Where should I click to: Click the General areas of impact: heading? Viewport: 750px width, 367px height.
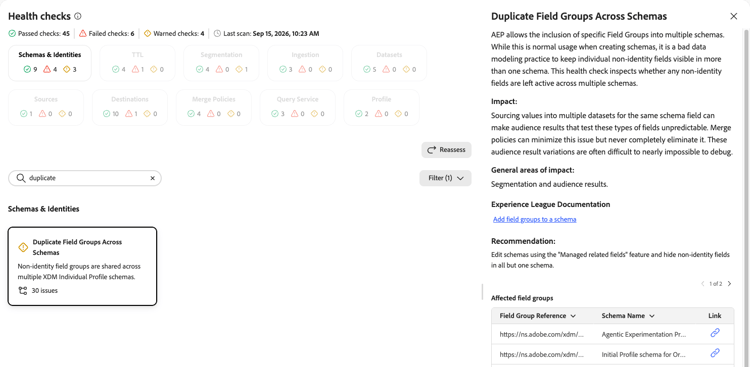[x=533, y=170]
